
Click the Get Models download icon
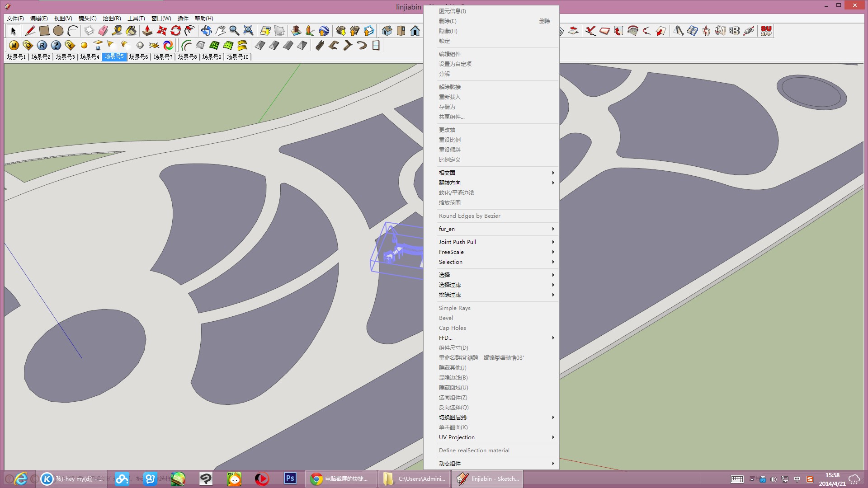pos(341,31)
